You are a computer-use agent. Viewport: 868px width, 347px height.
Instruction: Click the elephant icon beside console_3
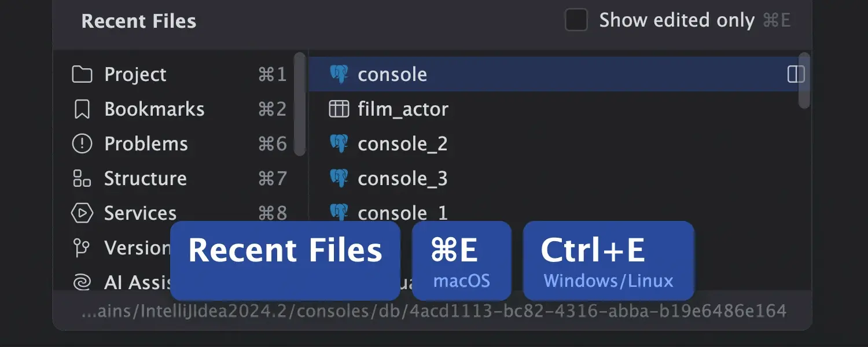click(x=340, y=178)
